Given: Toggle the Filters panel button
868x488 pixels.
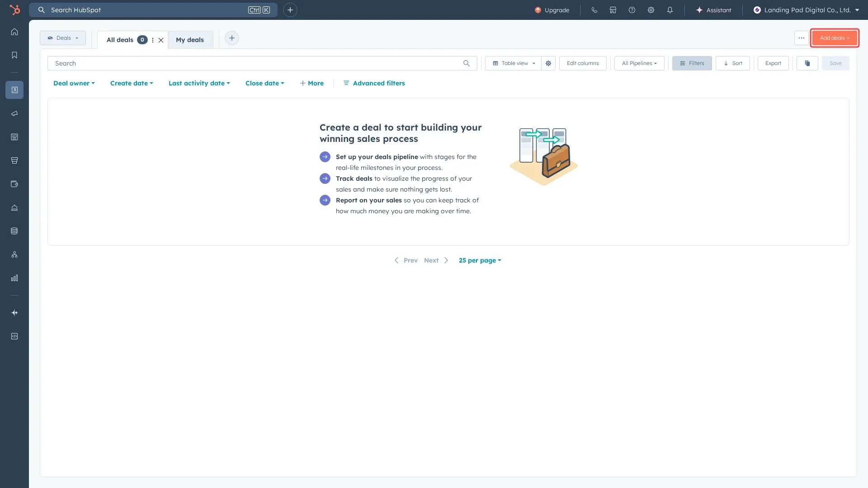Looking at the screenshot, I should click(x=692, y=63).
